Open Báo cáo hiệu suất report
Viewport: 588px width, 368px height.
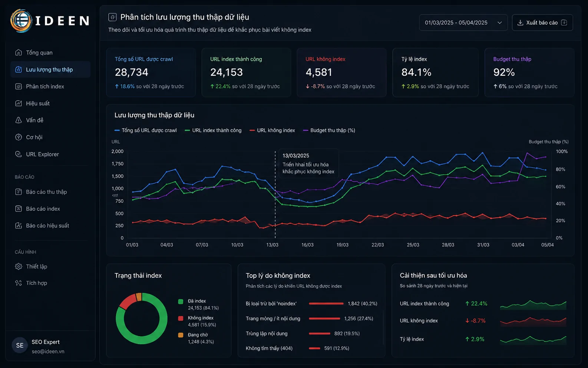coord(50,226)
